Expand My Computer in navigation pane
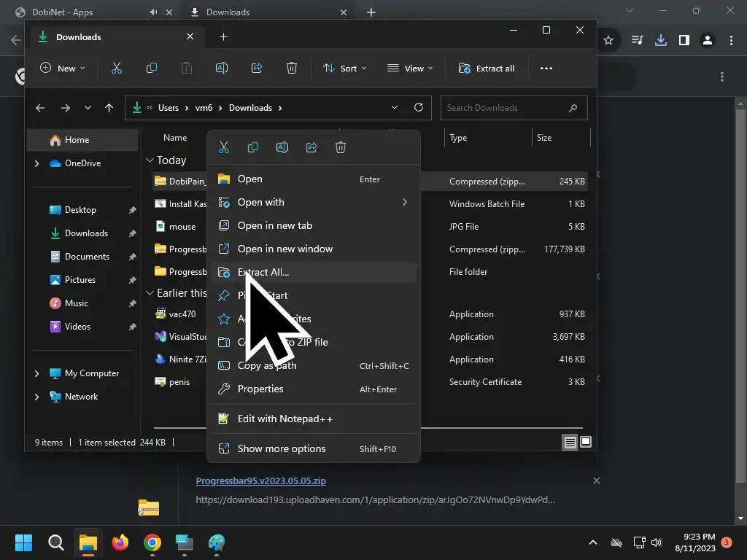The image size is (747, 560). pos(37,373)
